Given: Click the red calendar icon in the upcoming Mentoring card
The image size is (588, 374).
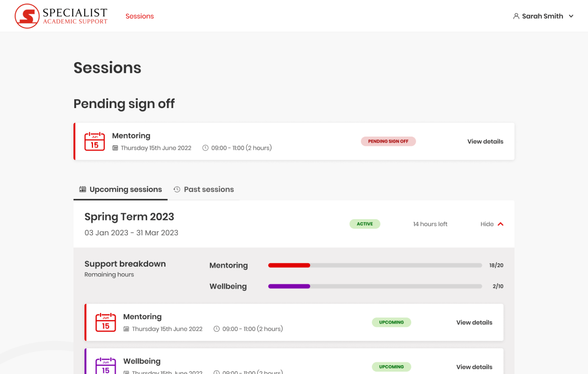Looking at the screenshot, I should click(x=106, y=322).
